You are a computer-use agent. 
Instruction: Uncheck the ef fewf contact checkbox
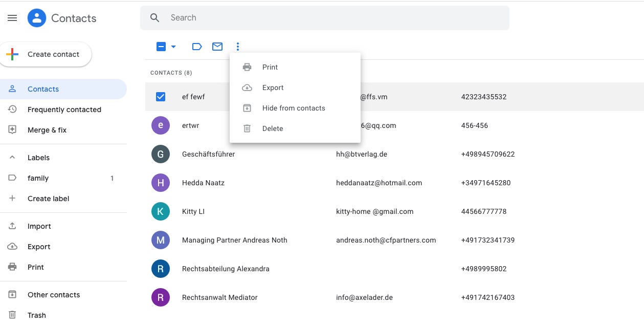tap(160, 96)
